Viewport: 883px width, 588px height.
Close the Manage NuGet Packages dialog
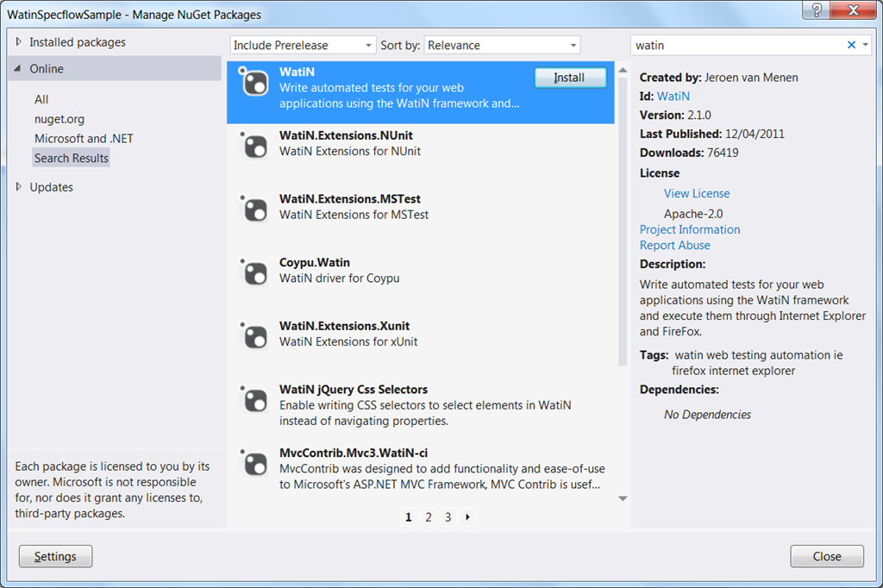(x=827, y=556)
